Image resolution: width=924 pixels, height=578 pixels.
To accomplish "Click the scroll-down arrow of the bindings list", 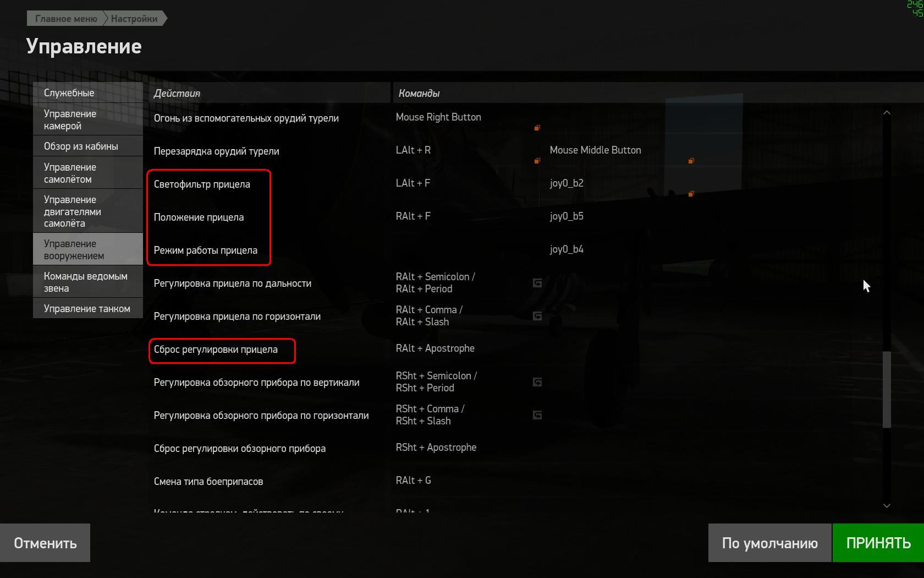I will coord(887,505).
